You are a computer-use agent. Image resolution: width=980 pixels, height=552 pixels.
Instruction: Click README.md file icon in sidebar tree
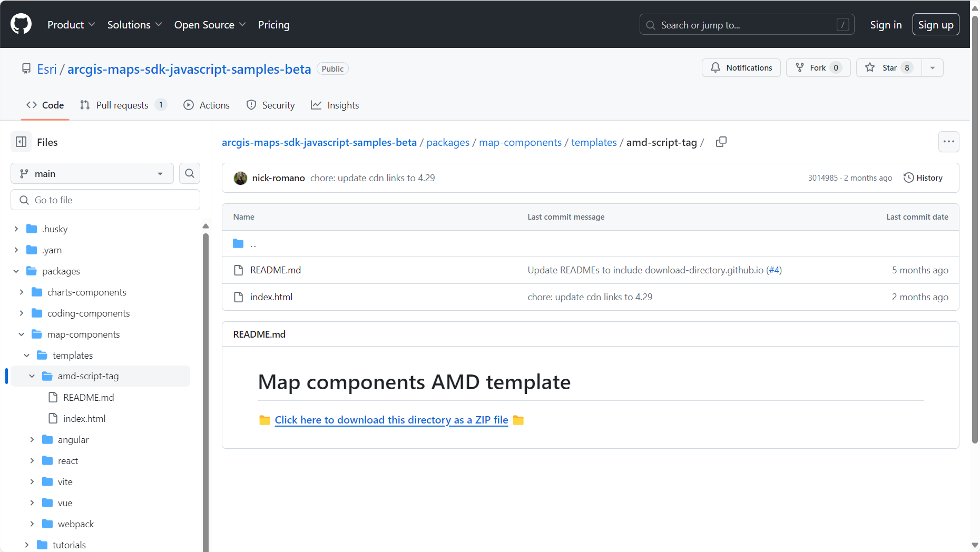pos(53,397)
